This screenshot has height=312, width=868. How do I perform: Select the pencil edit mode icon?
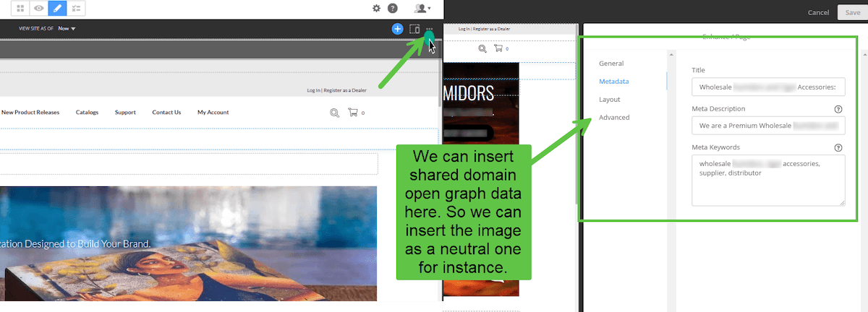click(x=58, y=9)
